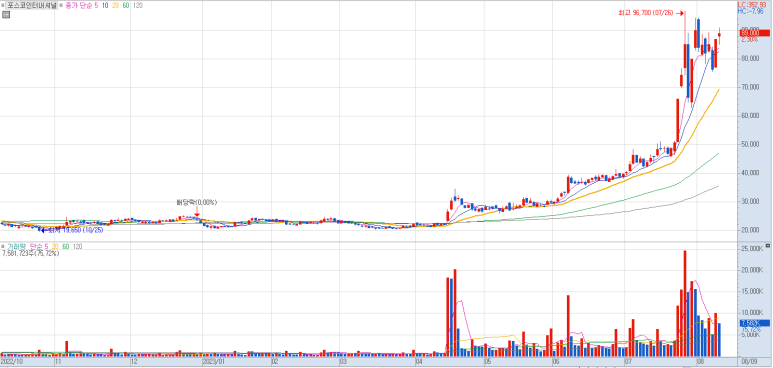Click the small button atop the volume axis
Viewport: 773px width, 368px height.
coord(769,245)
